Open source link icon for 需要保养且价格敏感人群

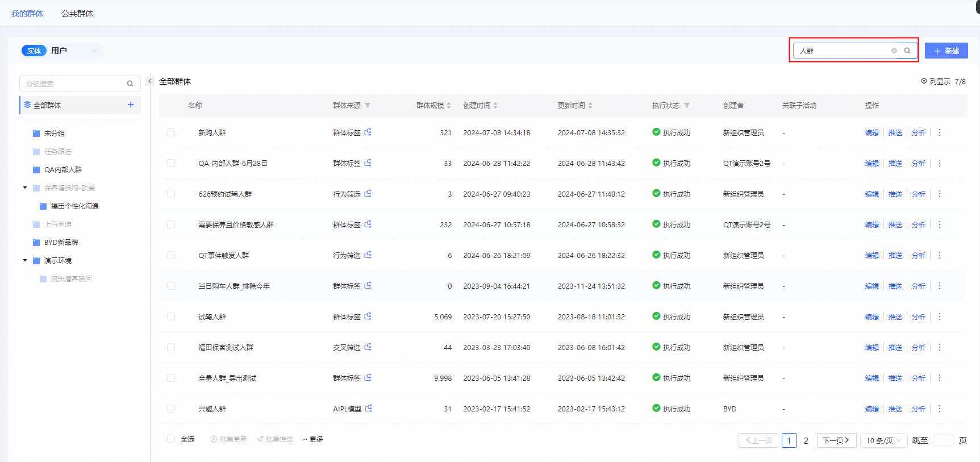[368, 224]
